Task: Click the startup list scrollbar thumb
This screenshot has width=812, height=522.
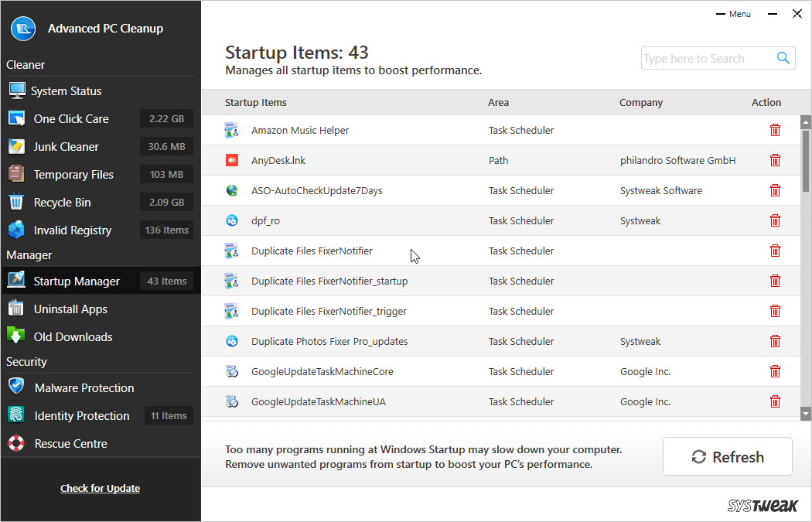Action: click(805, 161)
